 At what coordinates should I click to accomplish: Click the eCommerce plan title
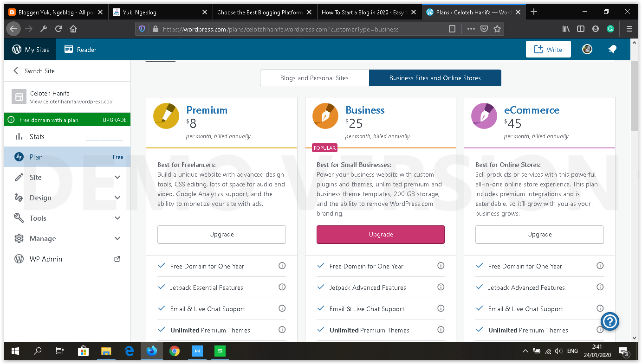coord(532,110)
